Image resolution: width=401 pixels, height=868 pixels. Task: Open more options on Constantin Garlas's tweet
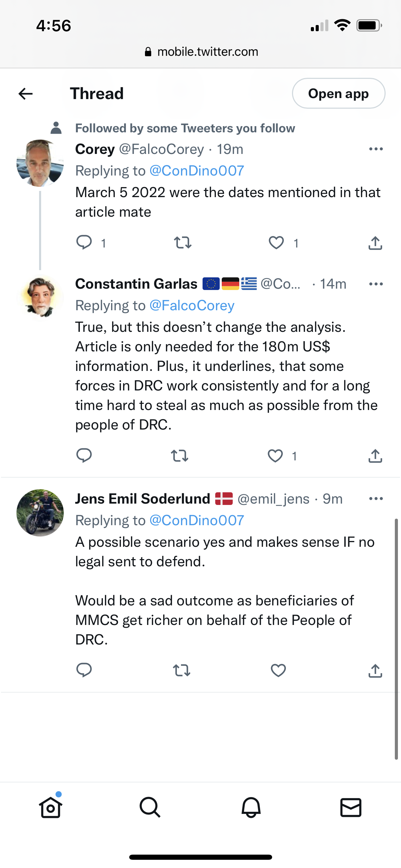[x=376, y=284]
